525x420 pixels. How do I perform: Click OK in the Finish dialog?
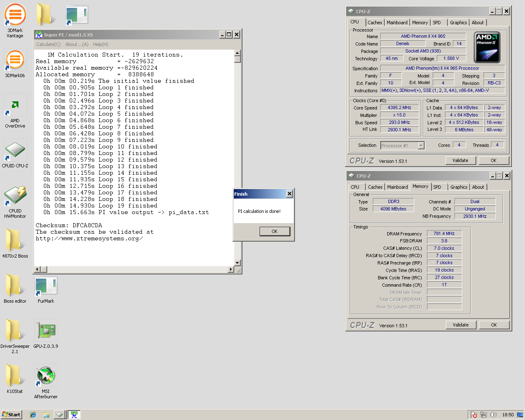275,231
